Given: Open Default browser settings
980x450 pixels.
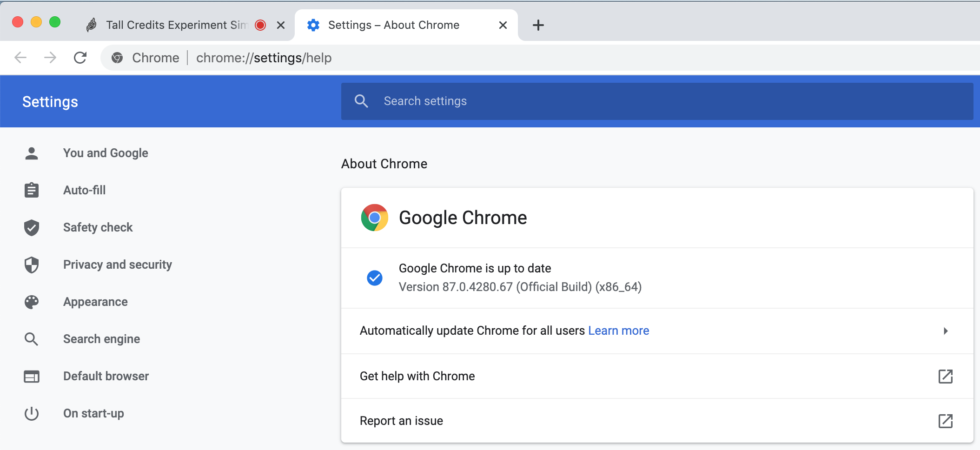Looking at the screenshot, I should (106, 376).
